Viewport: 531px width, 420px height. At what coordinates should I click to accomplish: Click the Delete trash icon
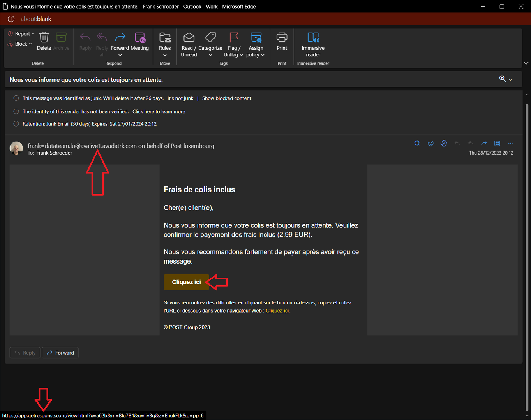[44, 38]
